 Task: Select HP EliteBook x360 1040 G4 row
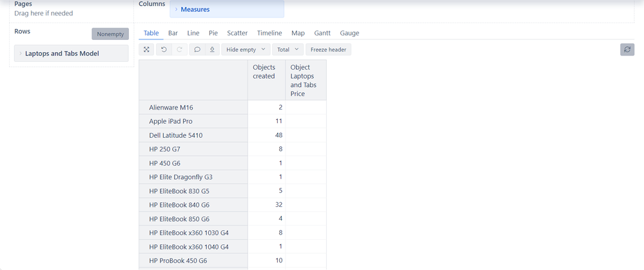pos(193,247)
